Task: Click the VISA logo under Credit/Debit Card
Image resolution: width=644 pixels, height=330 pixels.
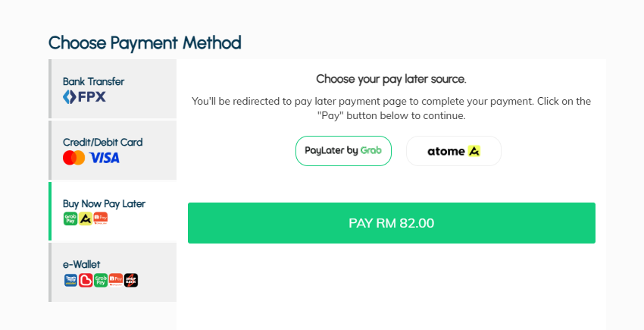Action: [x=105, y=158]
